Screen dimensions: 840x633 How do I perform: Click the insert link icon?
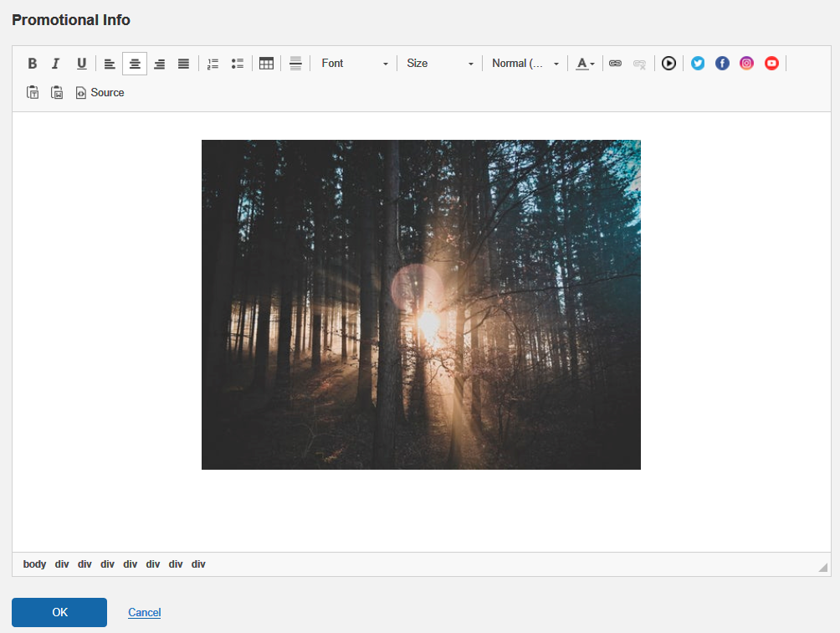click(x=615, y=64)
